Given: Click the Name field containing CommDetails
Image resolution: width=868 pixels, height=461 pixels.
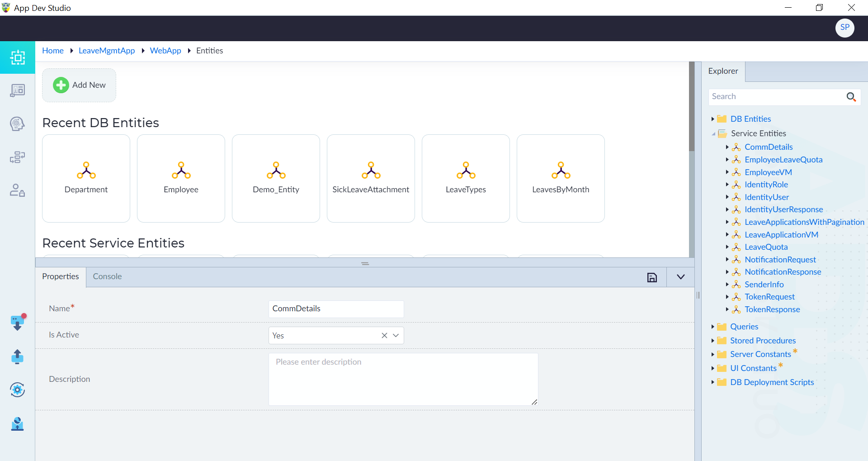Looking at the screenshot, I should (336, 309).
